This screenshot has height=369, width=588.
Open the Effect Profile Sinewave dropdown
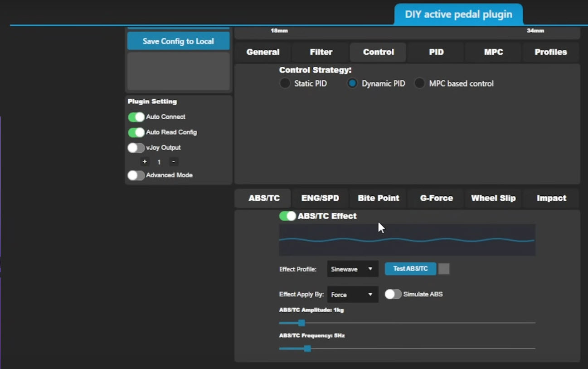click(352, 269)
